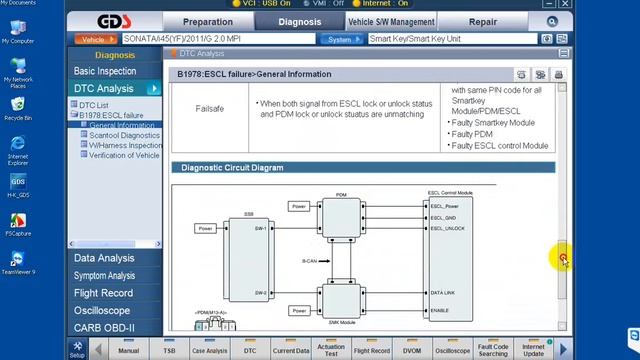Screen dimensions: 640x360
Task: Open Repair tab
Action: pyautogui.click(x=482, y=22)
